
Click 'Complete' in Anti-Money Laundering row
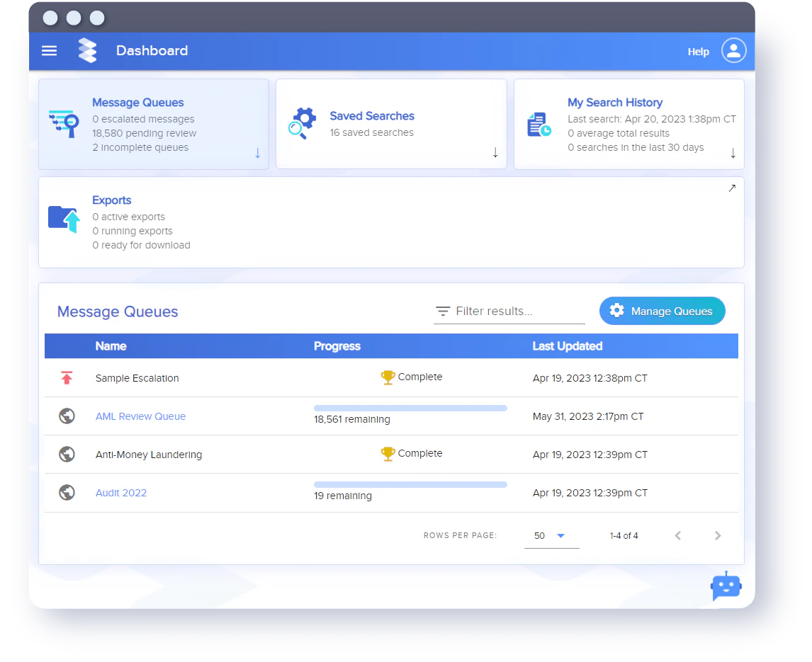(420, 453)
